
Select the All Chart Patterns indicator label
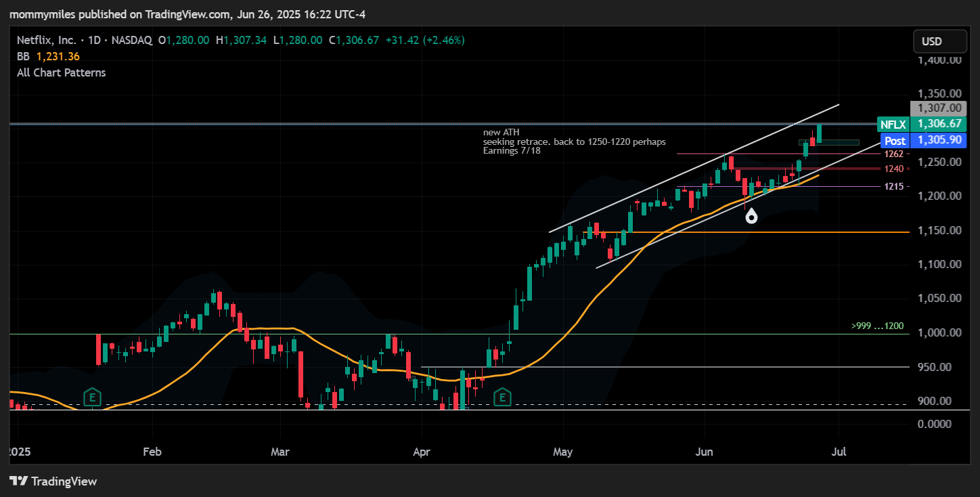pos(62,72)
